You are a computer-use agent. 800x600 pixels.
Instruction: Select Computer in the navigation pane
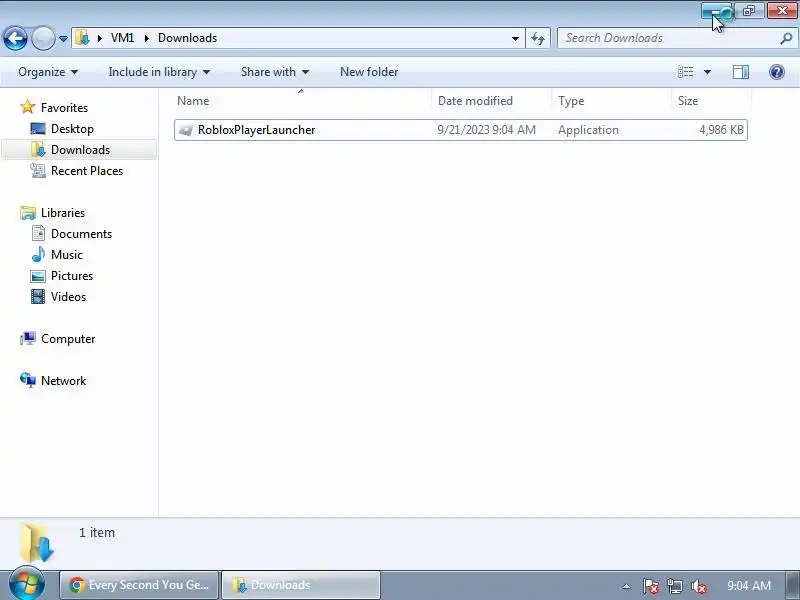click(x=68, y=339)
